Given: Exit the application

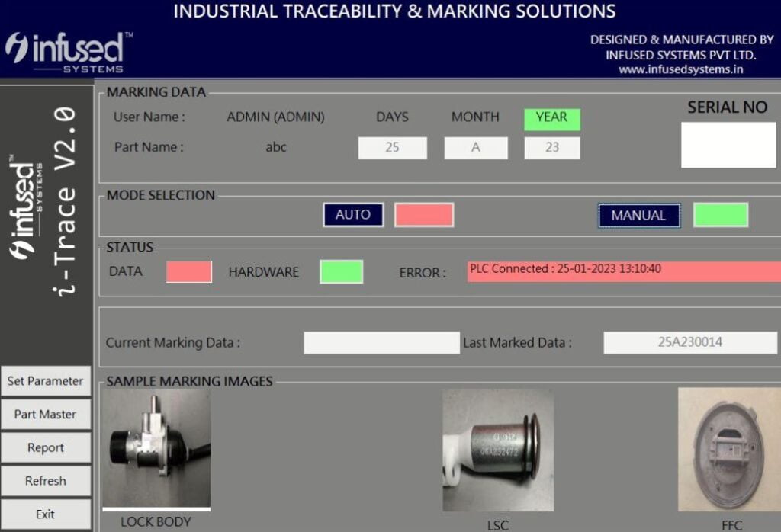Looking at the screenshot, I should (46, 513).
